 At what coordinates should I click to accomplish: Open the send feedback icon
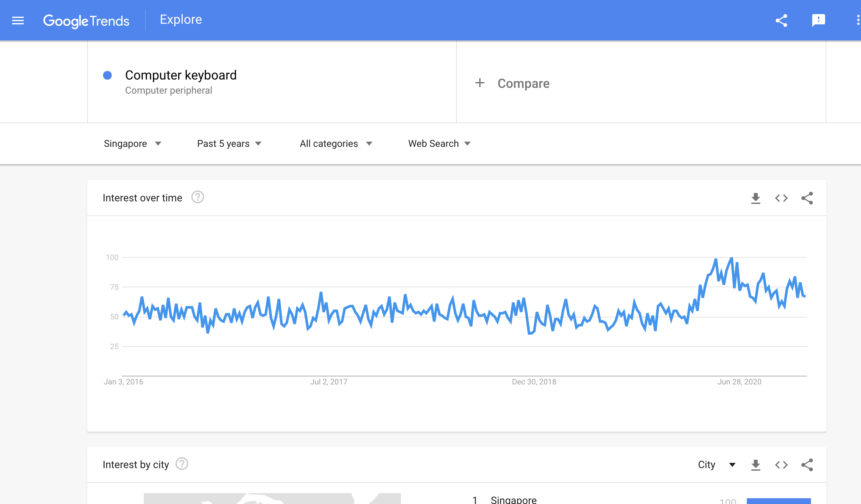[x=818, y=20]
